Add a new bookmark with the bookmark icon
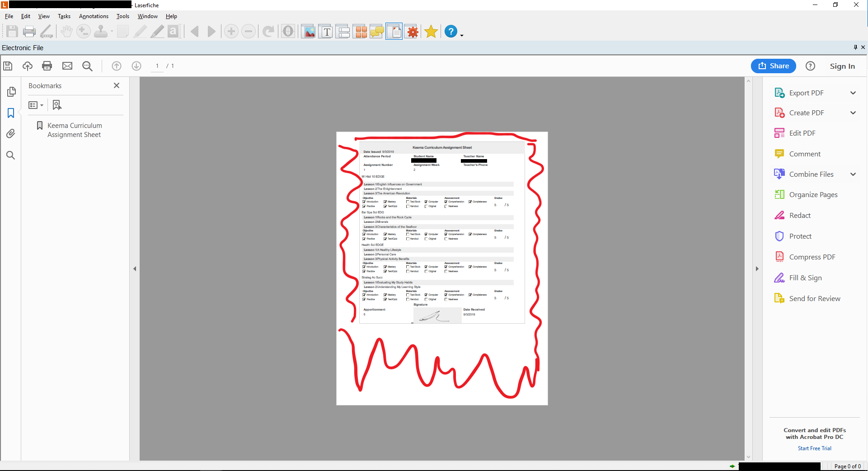The width and height of the screenshot is (868, 471). pos(57,105)
